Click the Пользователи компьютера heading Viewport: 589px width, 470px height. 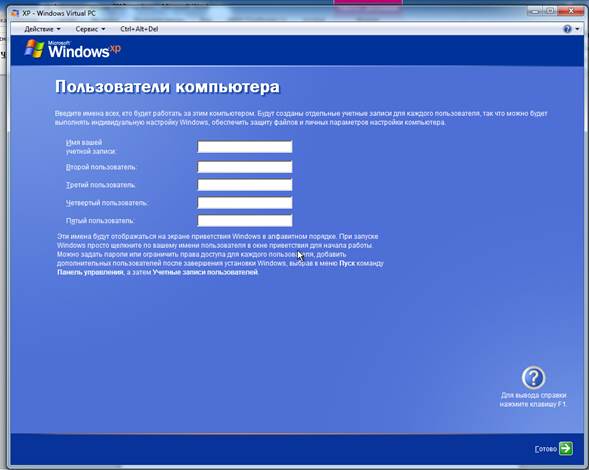tap(168, 87)
